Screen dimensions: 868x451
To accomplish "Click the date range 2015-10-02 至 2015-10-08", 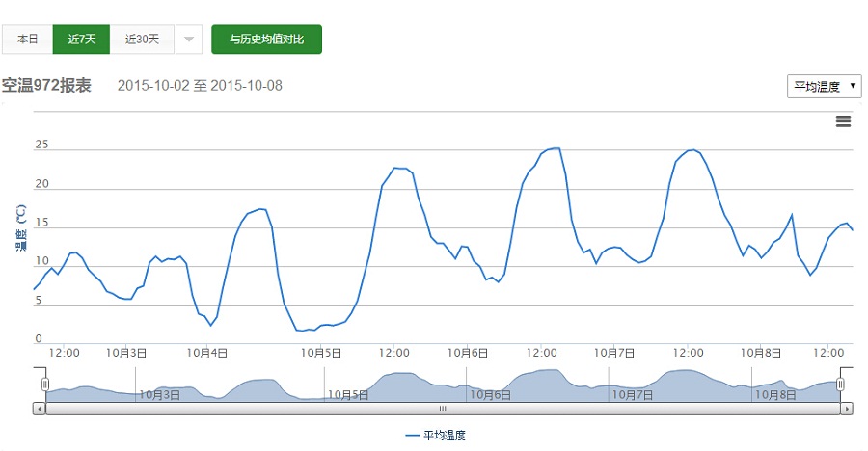I will click(x=200, y=86).
